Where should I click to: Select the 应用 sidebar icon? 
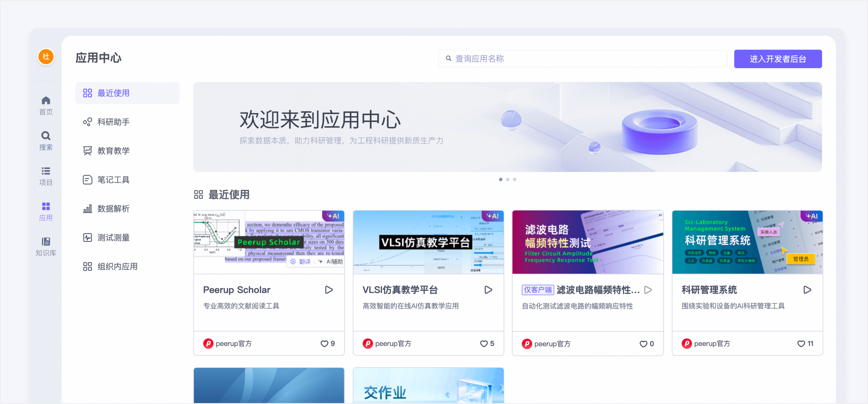click(46, 207)
